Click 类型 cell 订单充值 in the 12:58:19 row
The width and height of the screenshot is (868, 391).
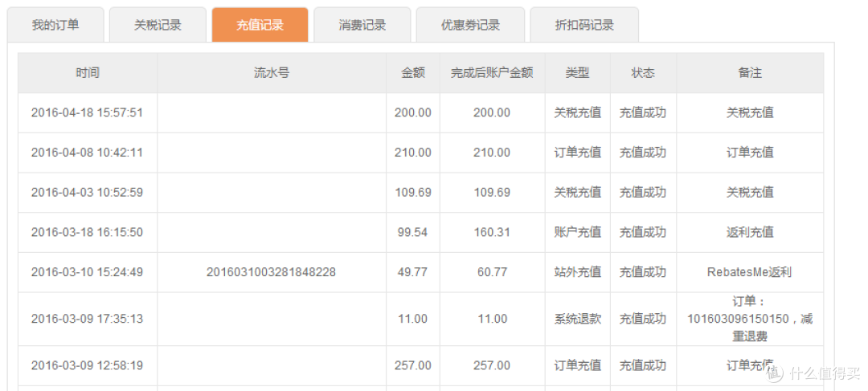pyautogui.click(x=577, y=365)
